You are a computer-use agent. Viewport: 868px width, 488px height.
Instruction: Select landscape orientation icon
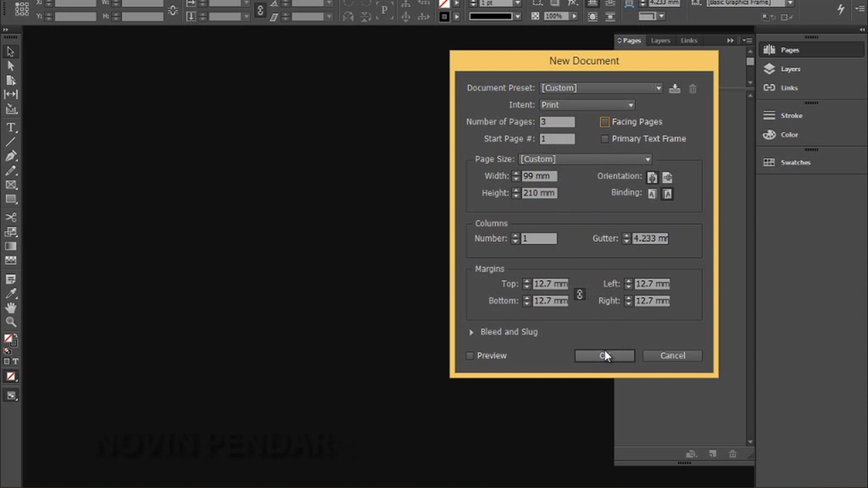[667, 177]
